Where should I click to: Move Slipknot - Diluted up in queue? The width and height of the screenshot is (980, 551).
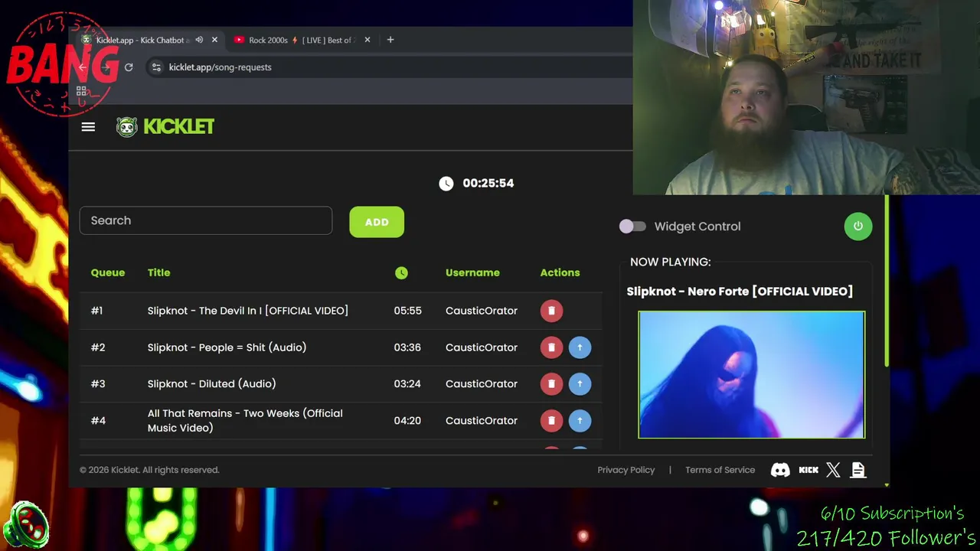580,383
